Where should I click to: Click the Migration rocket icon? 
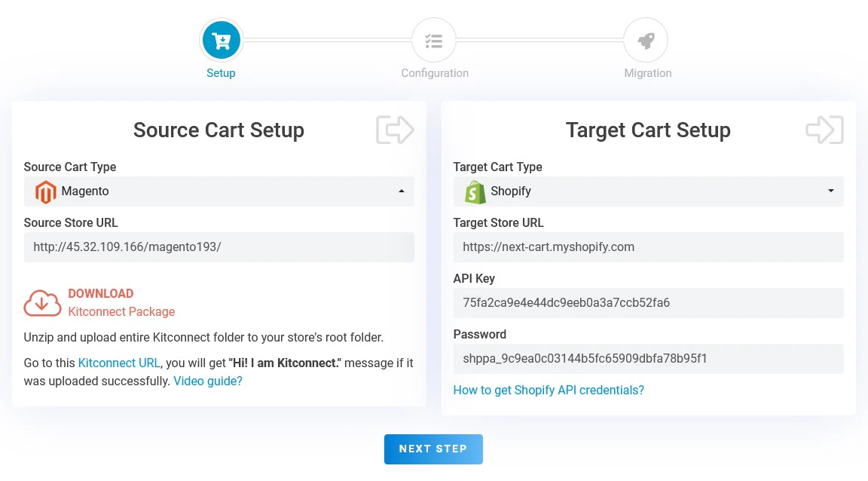tap(646, 39)
